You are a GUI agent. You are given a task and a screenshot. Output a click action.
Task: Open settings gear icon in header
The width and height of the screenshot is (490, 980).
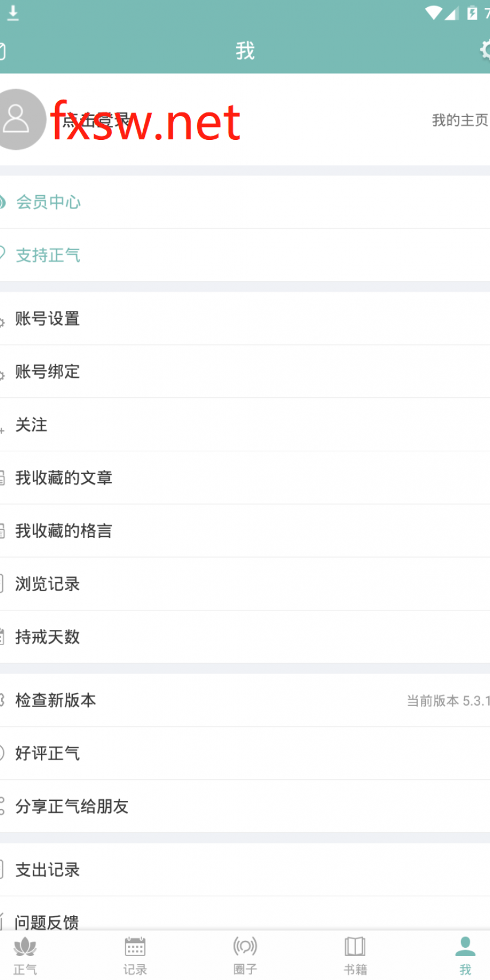485,50
